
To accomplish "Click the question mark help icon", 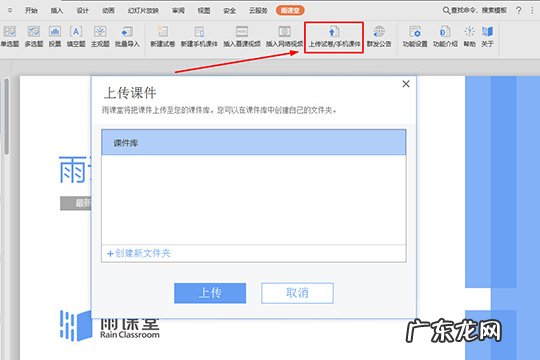I will point(519,10).
